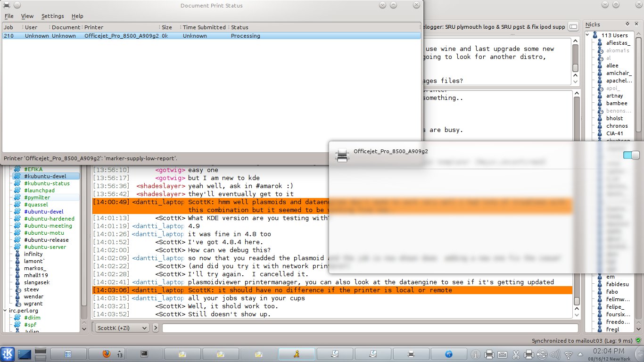Screen dimensions: 644x362
Task: Sort print jobs by Size column header
Action: point(171,27)
